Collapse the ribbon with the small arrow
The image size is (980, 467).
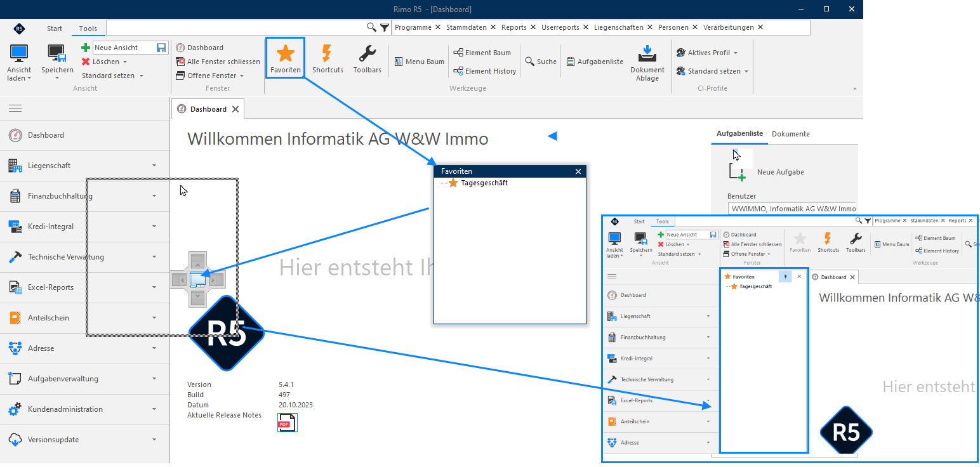pos(854,89)
